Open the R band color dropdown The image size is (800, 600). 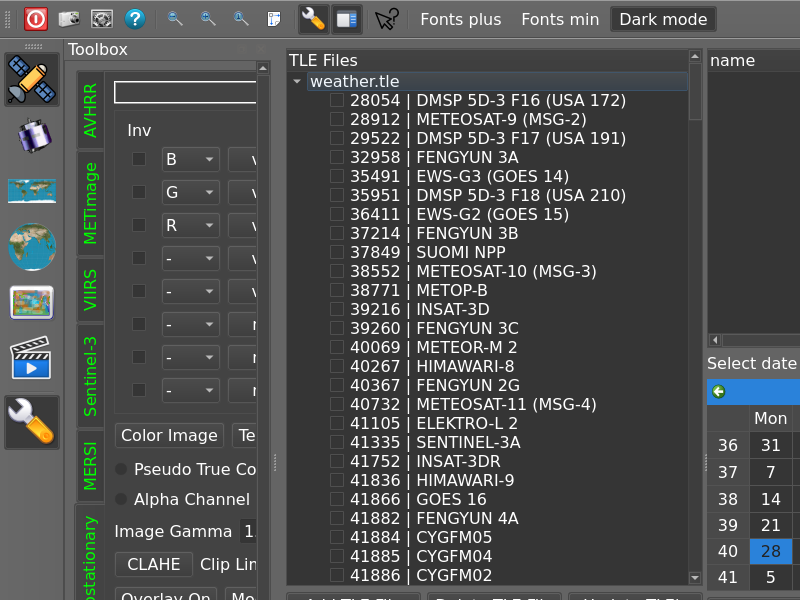pyautogui.click(x=191, y=225)
